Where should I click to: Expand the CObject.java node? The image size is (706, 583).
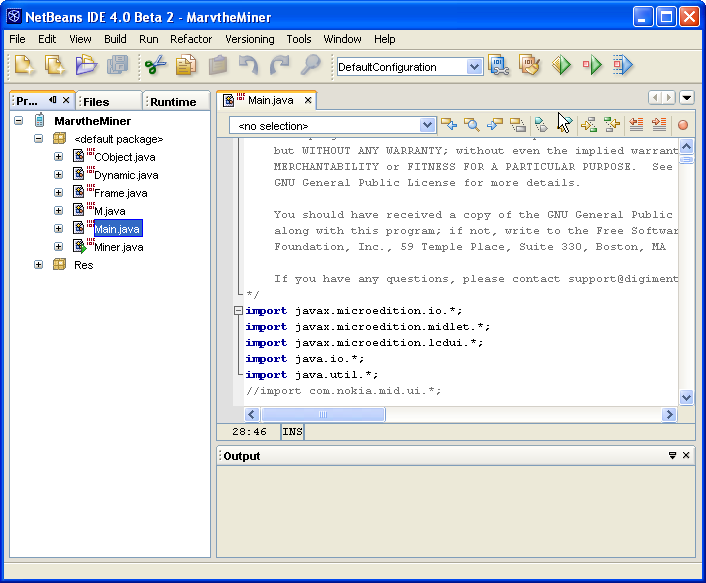[58, 157]
